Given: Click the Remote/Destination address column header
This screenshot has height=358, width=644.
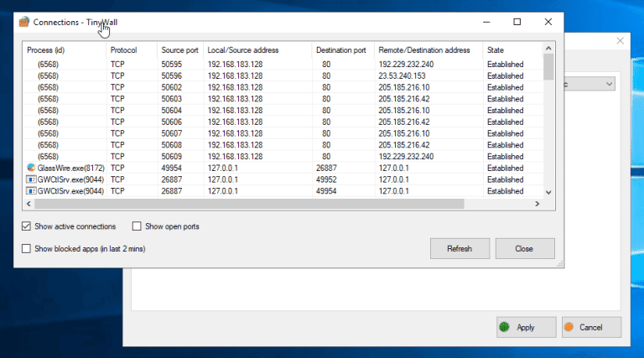Looking at the screenshot, I should click(x=428, y=50).
